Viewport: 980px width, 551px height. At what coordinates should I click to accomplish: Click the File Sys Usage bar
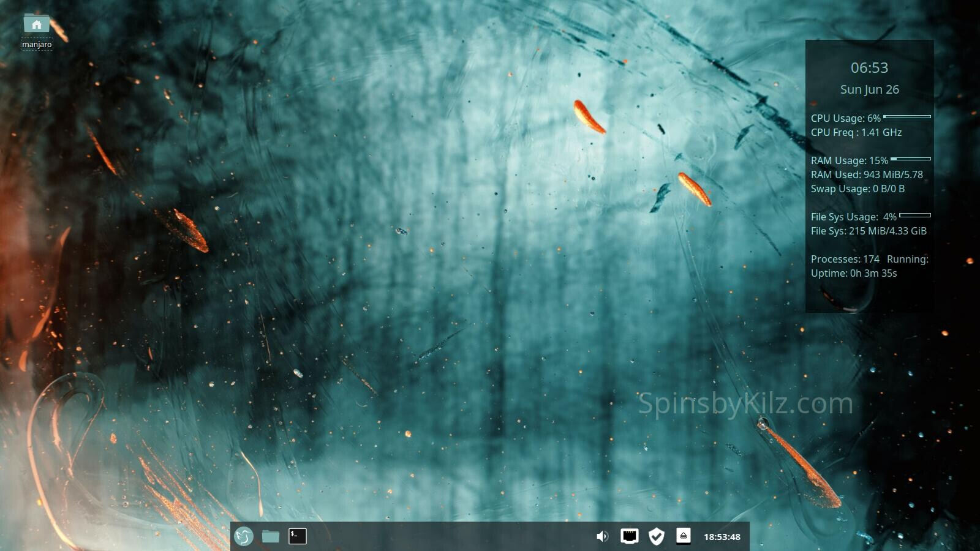coord(915,216)
